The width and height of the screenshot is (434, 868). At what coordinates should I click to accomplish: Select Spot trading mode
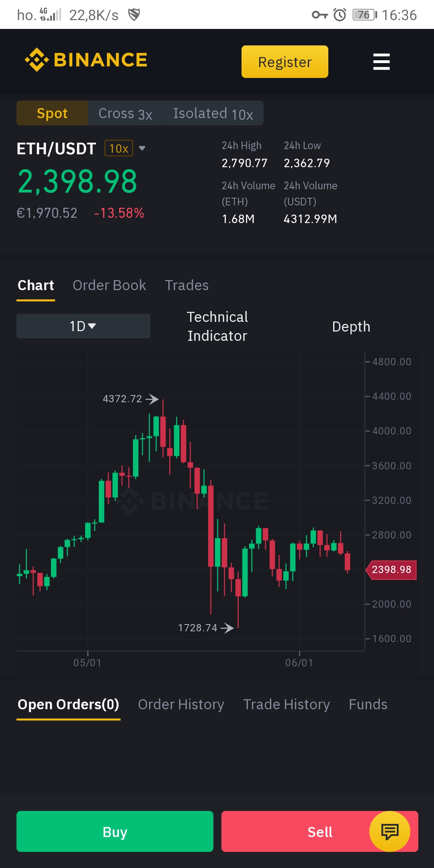pyautogui.click(x=52, y=113)
